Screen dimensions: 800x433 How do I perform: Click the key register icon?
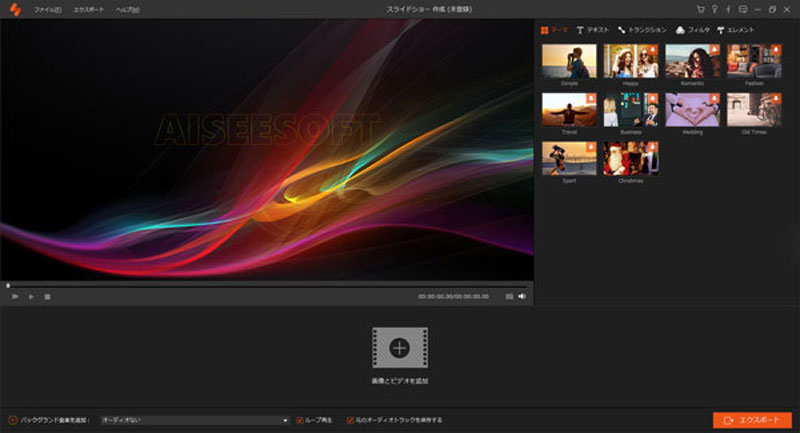714,9
